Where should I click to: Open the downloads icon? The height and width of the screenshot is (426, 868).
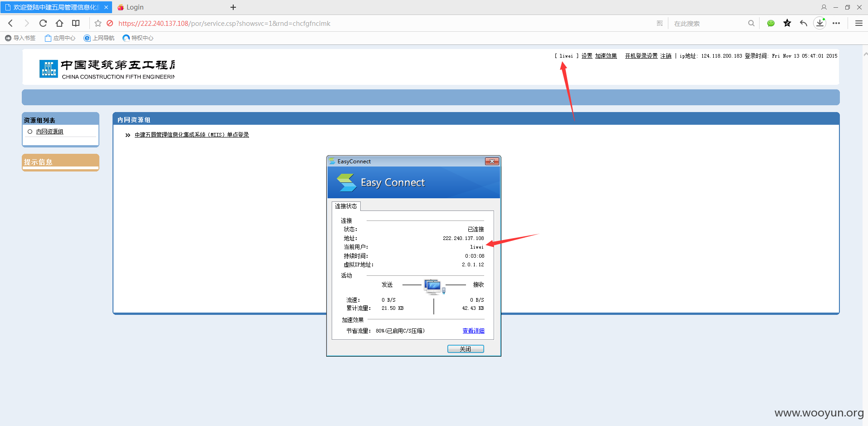tap(820, 23)
